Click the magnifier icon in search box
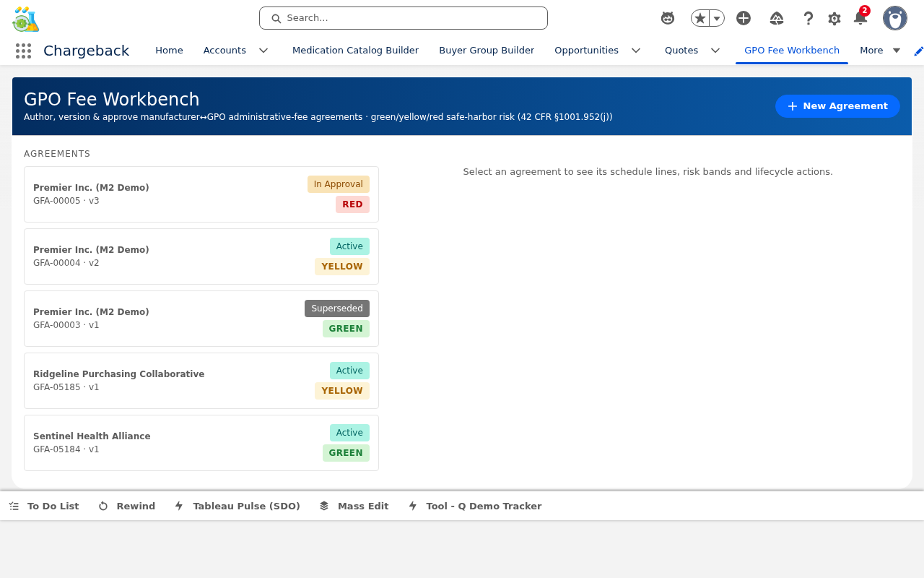The width and height of the screenshot is (924, 578). pos(276,18)
